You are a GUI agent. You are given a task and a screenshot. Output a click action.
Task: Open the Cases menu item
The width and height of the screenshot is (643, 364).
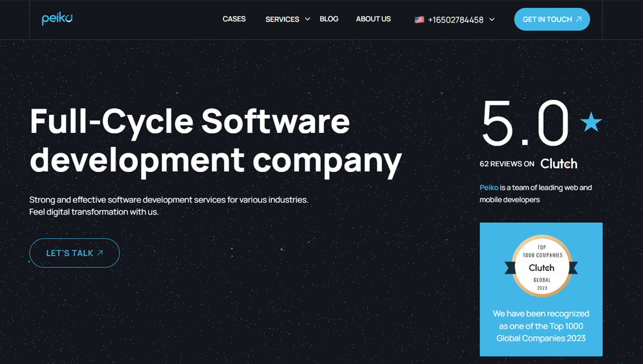tap(234, 19)
